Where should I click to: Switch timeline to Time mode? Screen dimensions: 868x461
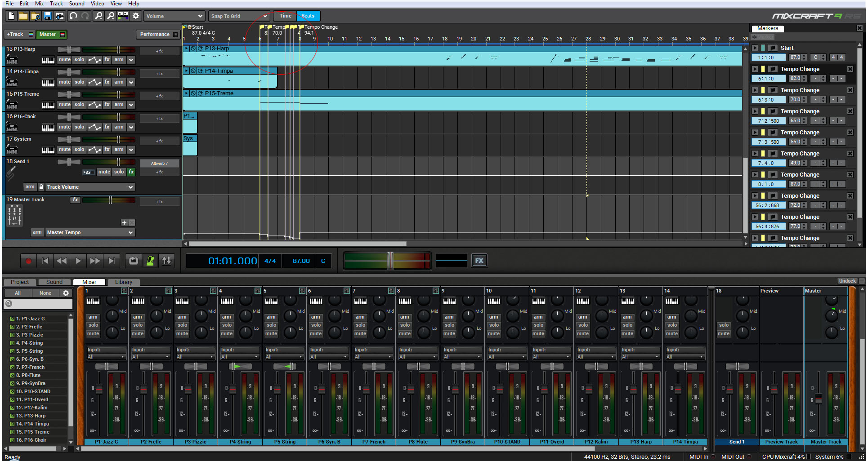(286, 16)
